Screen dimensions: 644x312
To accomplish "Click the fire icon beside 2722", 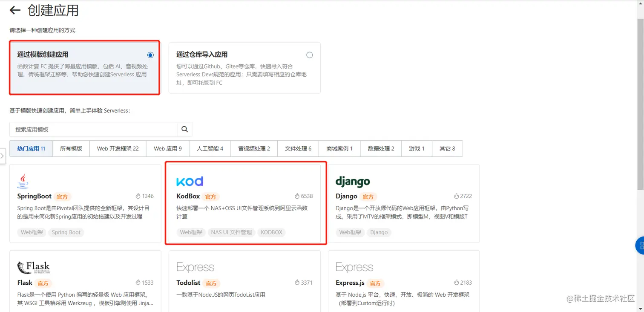I will pos(457,196).
